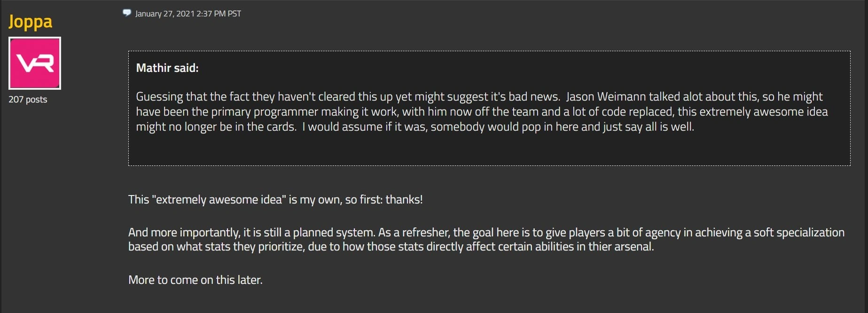Click the 207 posts count
The image size is (868, 313).
point(28,99)
